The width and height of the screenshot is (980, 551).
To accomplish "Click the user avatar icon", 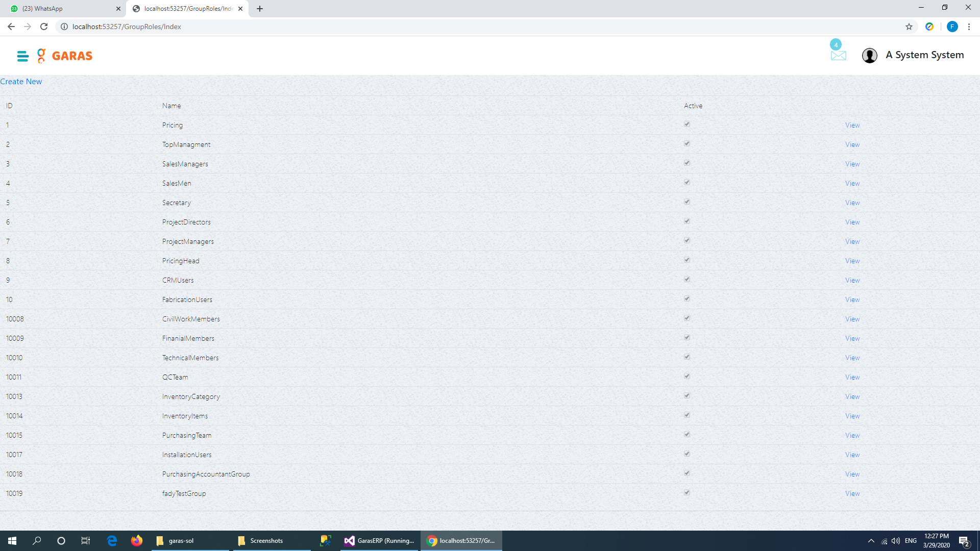I will pyautogui.click(x=869, y=55).
